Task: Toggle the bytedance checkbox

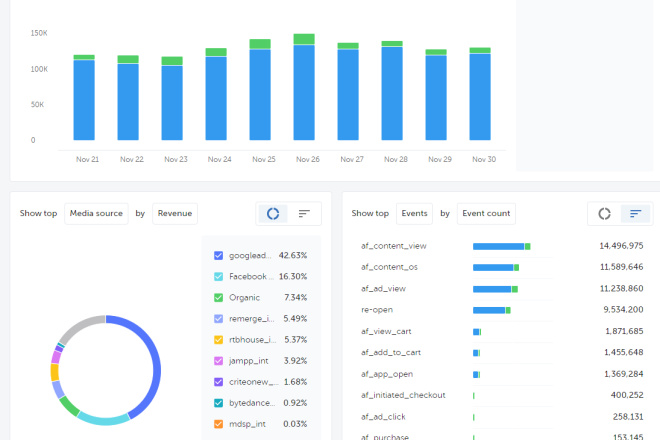Action: point(218,403)
